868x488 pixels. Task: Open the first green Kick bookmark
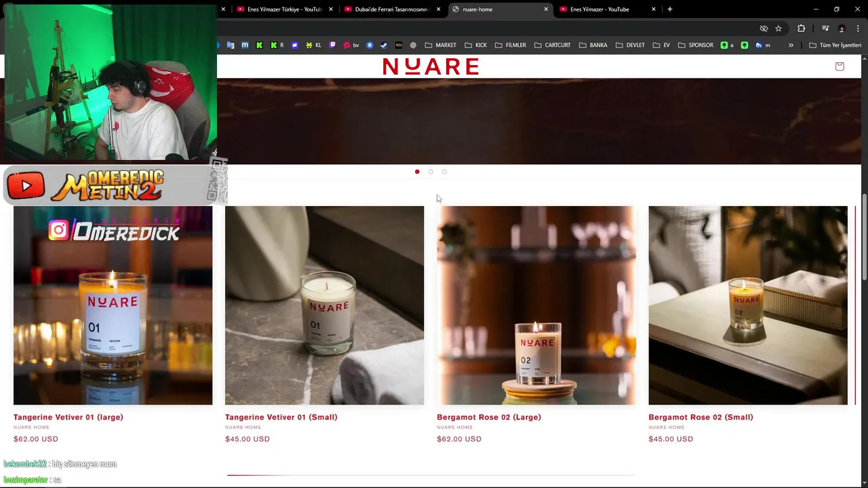259,45
